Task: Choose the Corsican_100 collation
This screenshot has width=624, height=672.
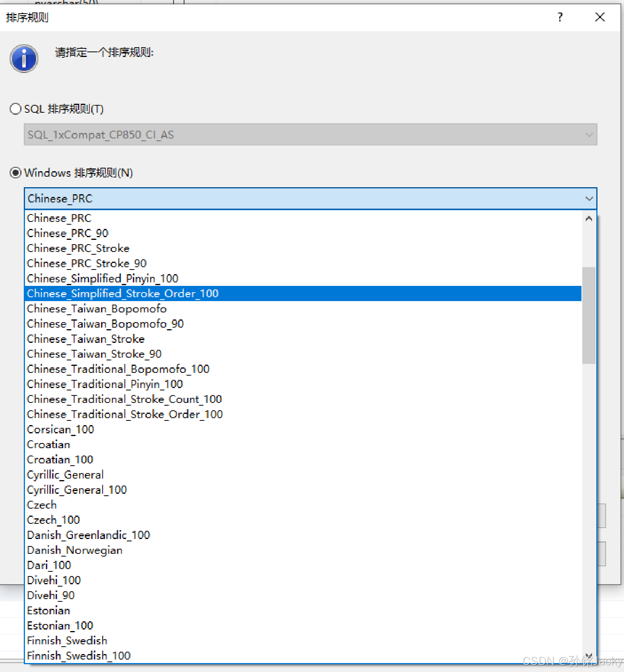Action: coord(60,429)
